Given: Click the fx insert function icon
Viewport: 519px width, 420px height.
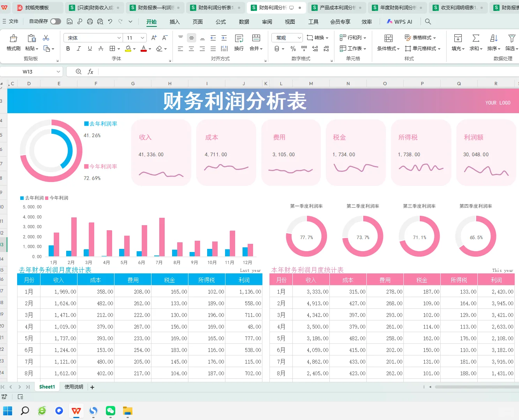Looking at the screenshot, I should point(90,72).
